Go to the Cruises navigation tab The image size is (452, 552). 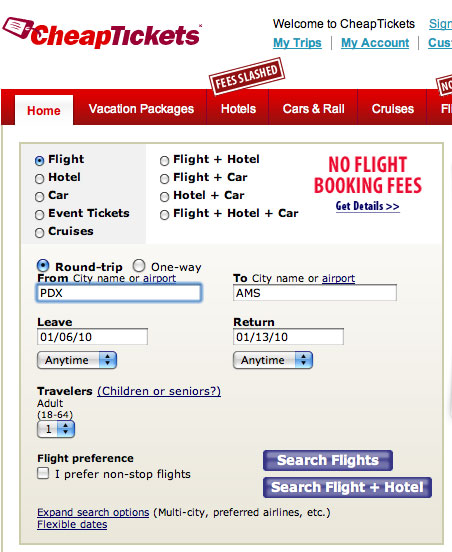[x=393, y=109]
